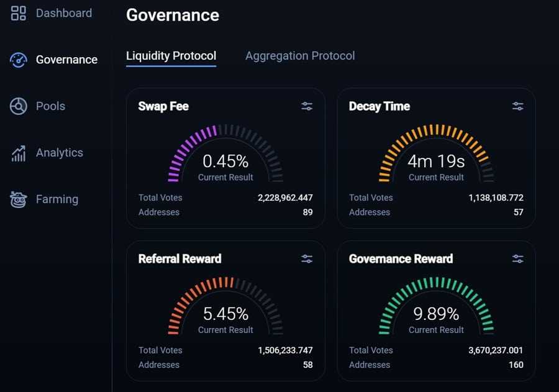
Task: Open the Pools section label
Action: [x=50, y=106]
